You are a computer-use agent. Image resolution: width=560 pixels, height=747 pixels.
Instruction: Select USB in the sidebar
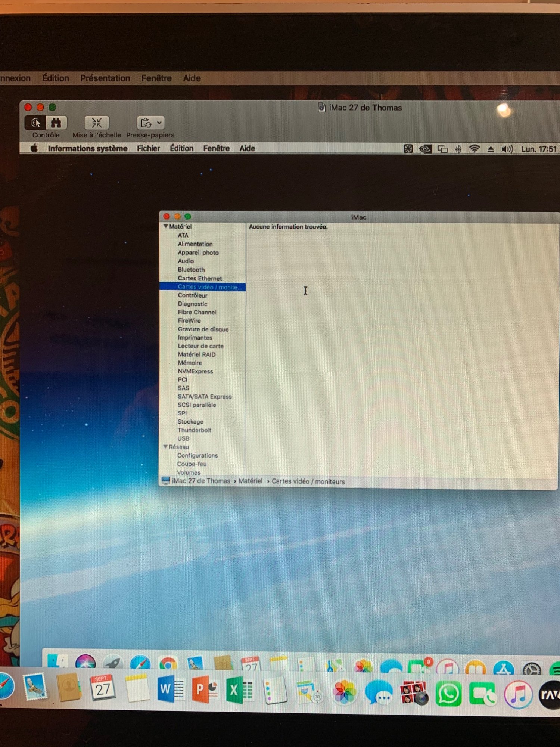point(183,438)
